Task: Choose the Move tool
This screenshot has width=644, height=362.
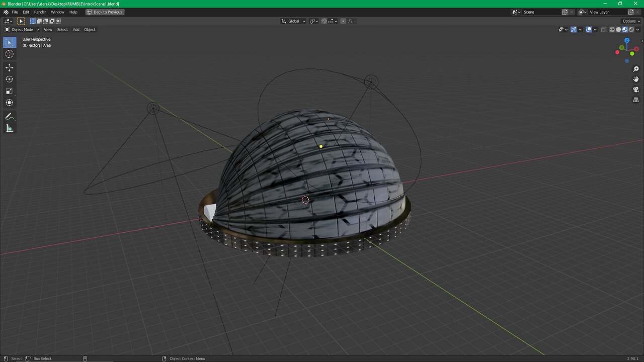Action: pyautogui.click(x=10, y=67)
